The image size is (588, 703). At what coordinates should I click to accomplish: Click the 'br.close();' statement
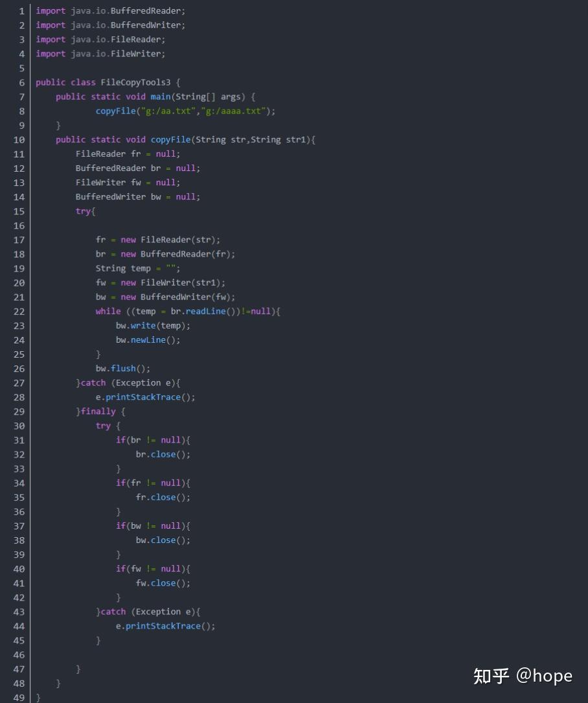click(x=163, y=455)
